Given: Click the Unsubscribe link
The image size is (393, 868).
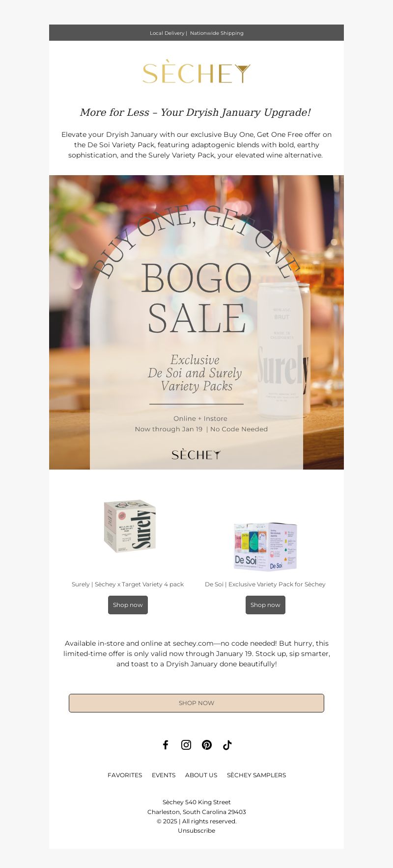Looking at the screenshot, I should click(196, 831).
